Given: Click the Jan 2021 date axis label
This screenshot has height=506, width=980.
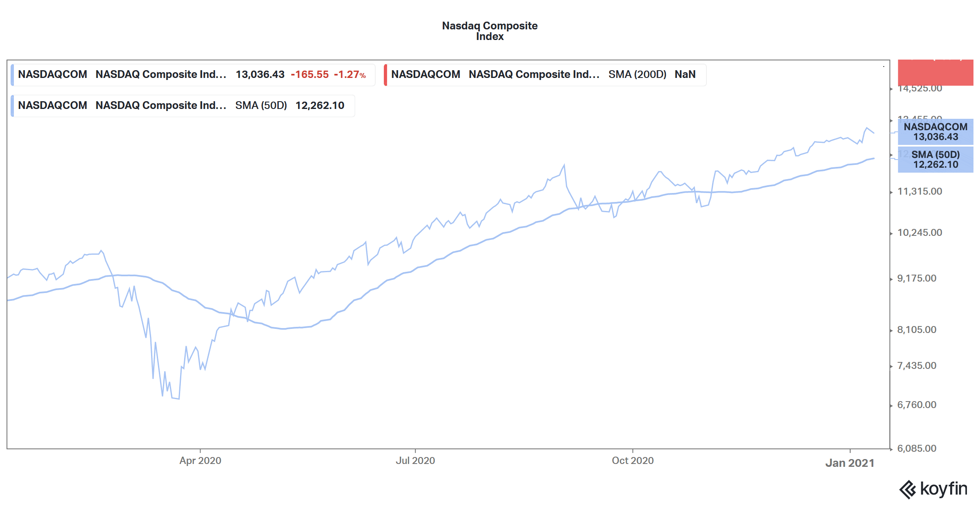Looking at the screenshot, I should pos(850,463).
